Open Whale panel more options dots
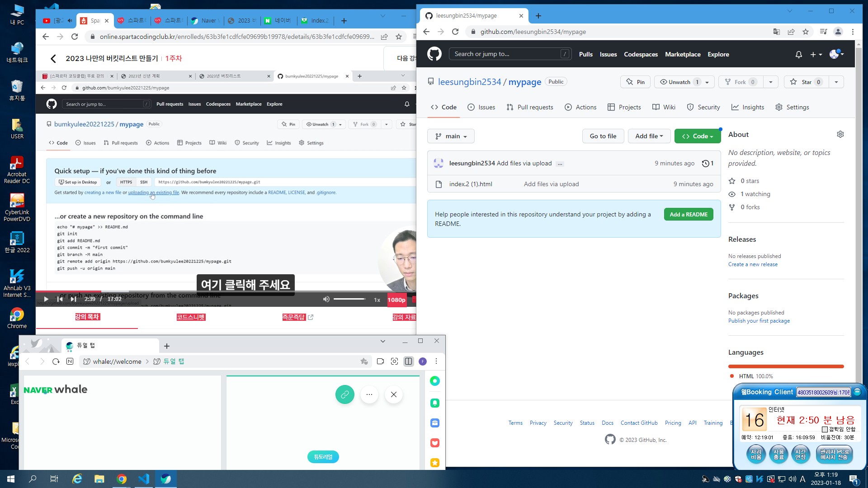 [x=369, y=394]
